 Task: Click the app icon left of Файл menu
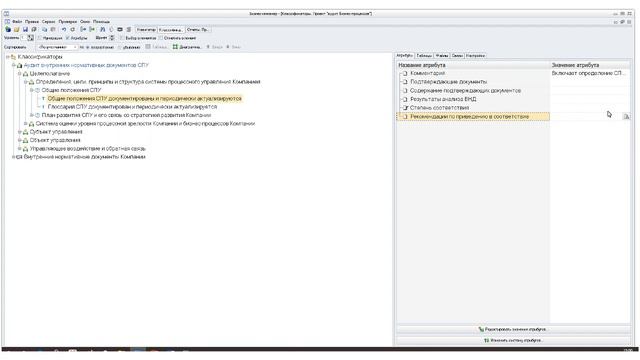click(7, 21)
